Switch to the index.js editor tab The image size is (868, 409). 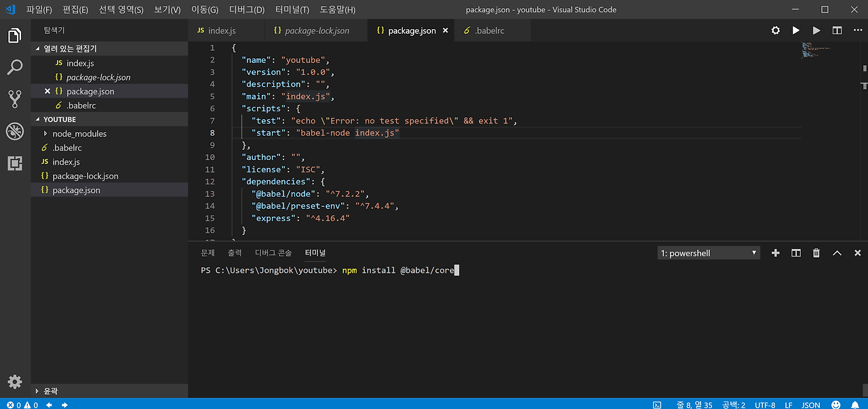pos(226,31)
